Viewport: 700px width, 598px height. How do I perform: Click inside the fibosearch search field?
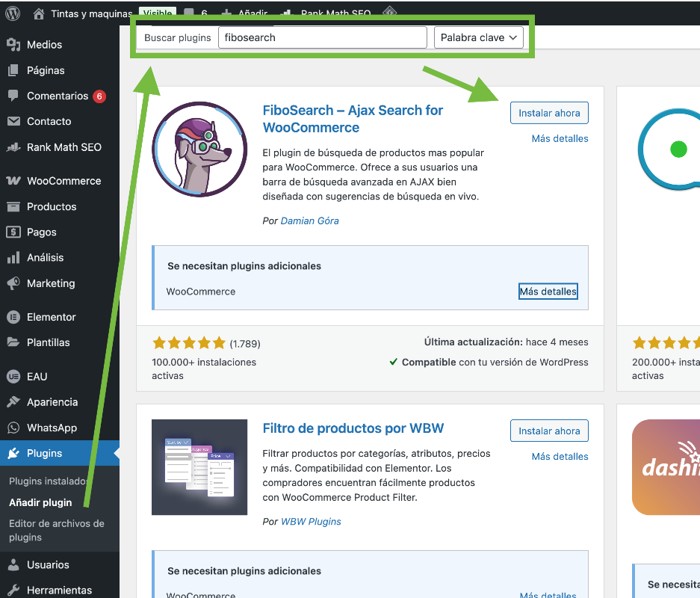[322, 37]
